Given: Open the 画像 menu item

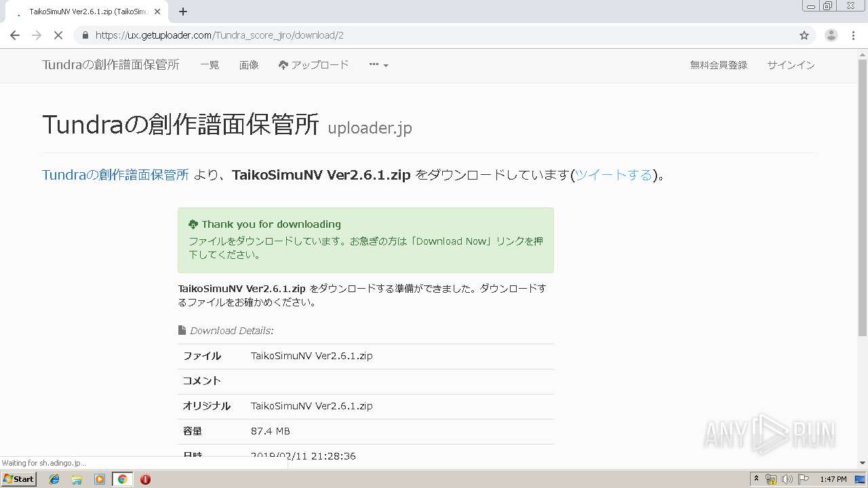Looking at the screenshot, I should [249, 65].
